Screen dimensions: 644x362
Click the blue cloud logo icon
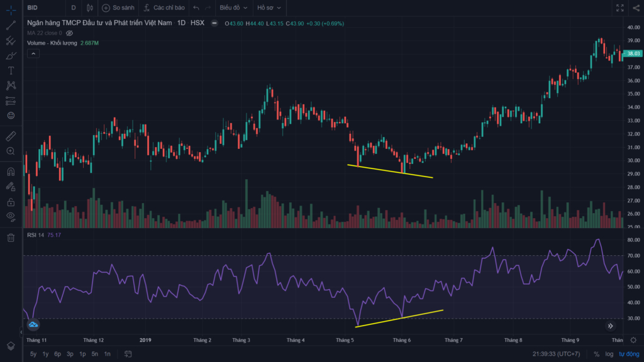tap(33, 325)
